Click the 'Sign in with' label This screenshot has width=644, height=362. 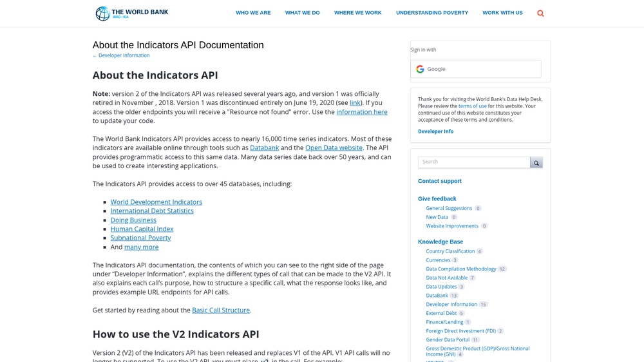[423, 50]
